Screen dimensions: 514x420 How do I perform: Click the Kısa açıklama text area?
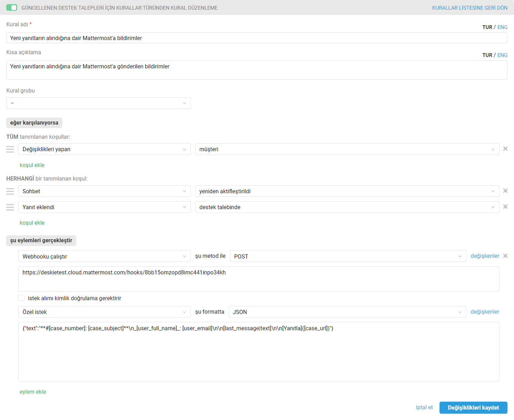click(257, 70)
